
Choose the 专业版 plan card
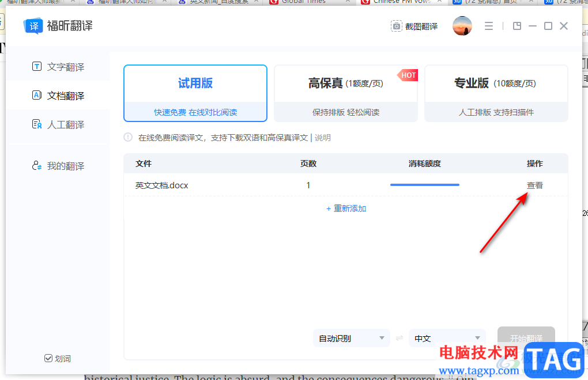pyautogui.click(x=496, y=93)
